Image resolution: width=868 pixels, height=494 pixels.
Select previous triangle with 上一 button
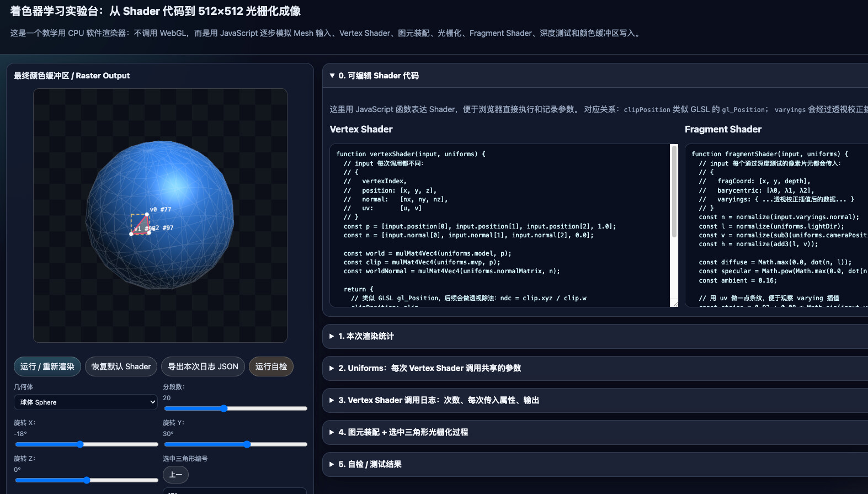click(x=175, y=475)
